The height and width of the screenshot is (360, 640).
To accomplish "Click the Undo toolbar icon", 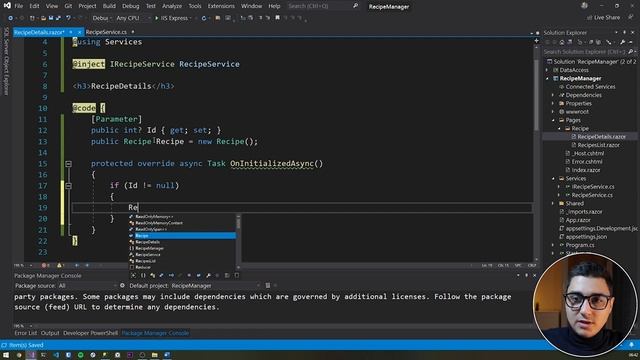I will (x=69, y=18).
